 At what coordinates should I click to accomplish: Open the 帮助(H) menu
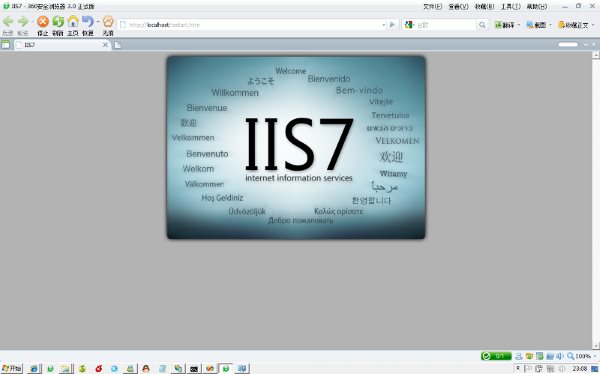pyautogui.click(x=536, y=7)
